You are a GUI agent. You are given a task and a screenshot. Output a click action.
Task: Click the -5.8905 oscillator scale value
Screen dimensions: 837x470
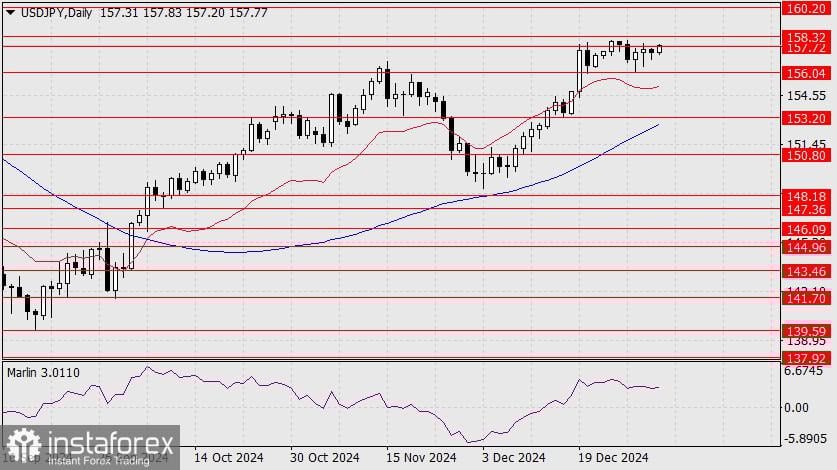tap(805, 438)
